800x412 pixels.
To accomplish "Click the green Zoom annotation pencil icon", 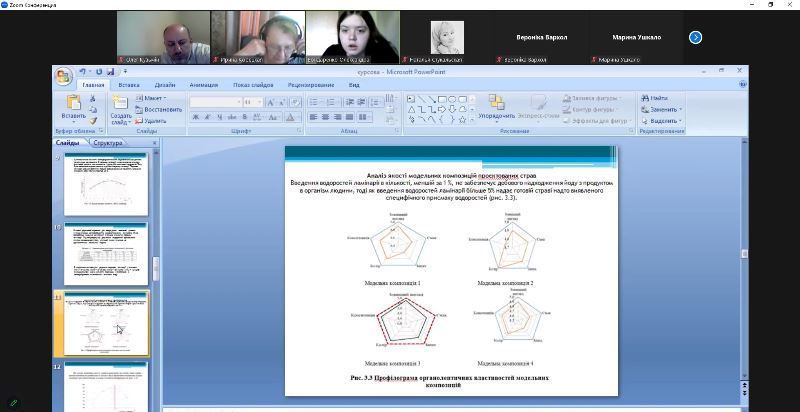I will point(13,402).
